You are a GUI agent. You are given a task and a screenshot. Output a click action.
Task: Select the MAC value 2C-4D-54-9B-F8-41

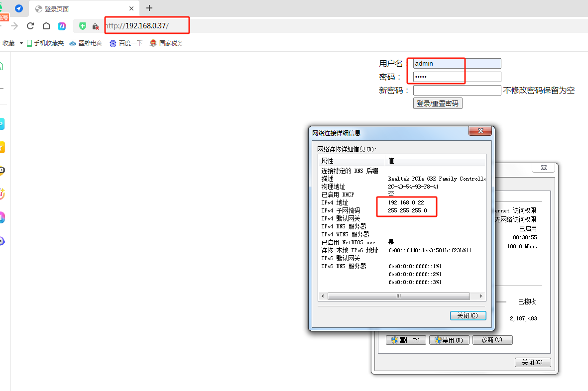click(x=413, y=187)
